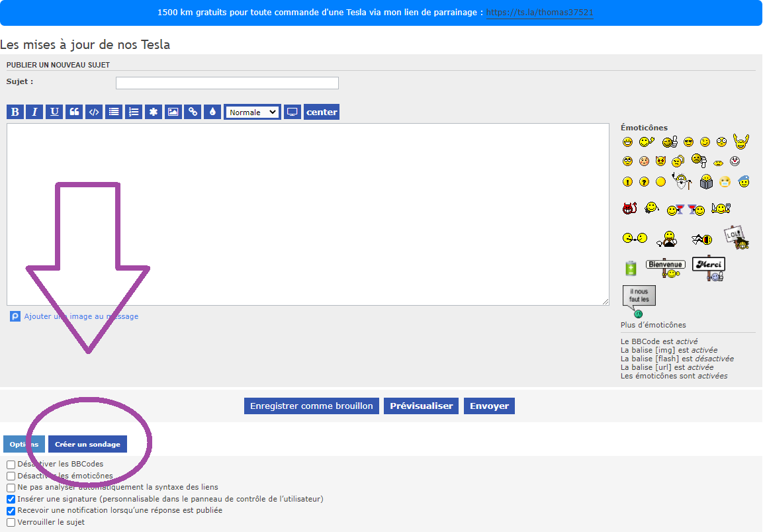Switch to the Options tab
The height and width of the screenshot is (532, 763).
(24, 444)
